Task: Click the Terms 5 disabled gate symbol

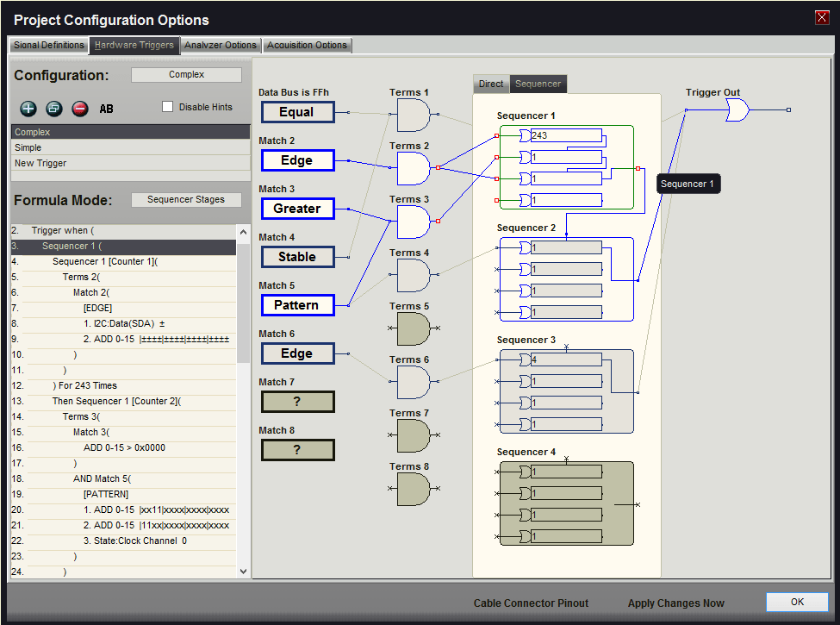Action: click(x=413, y=328)
